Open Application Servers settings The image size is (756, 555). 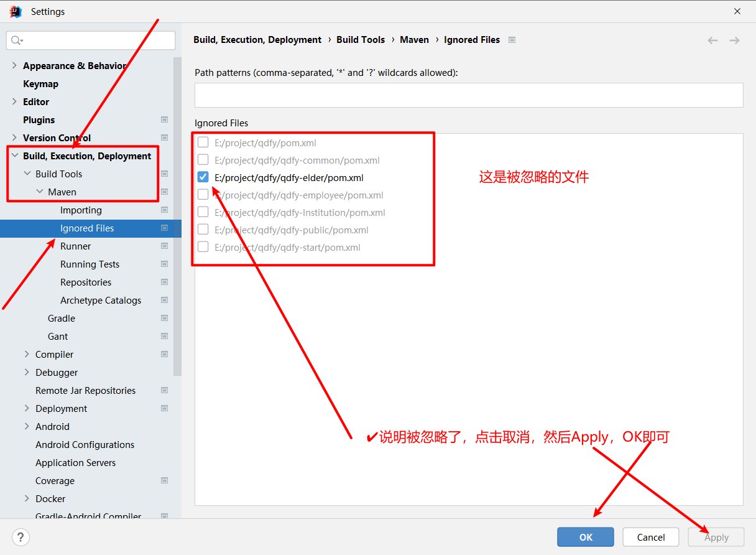coord(75,462)
